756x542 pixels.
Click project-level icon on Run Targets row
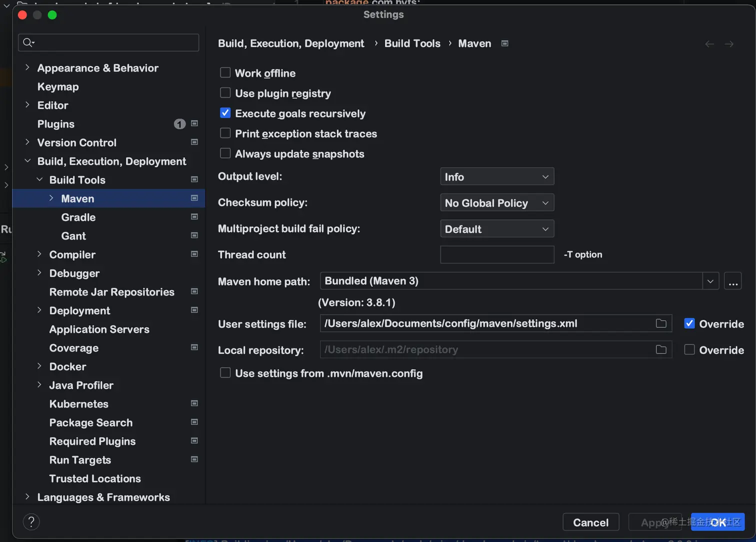coord(194,459)
